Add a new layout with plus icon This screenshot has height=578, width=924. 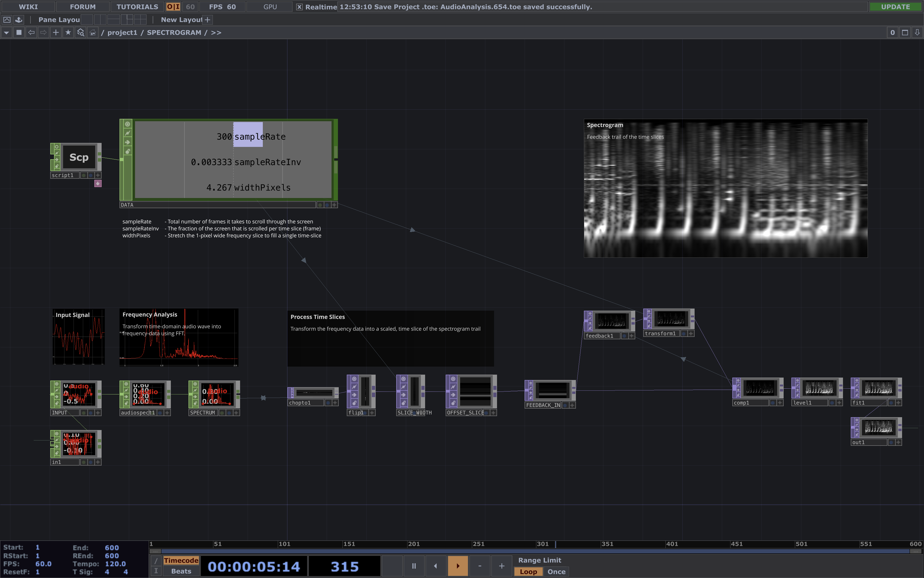click(207, 20)
